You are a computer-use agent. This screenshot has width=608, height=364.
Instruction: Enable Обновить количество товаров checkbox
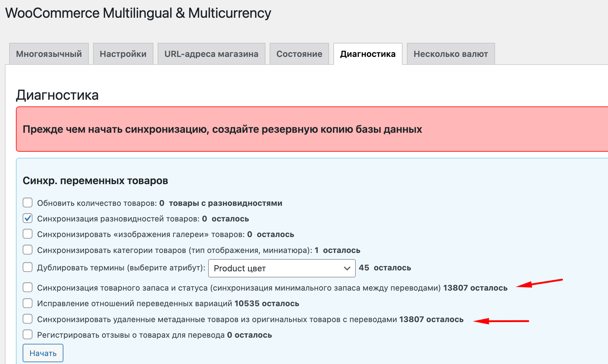click(x=28, y=202)
